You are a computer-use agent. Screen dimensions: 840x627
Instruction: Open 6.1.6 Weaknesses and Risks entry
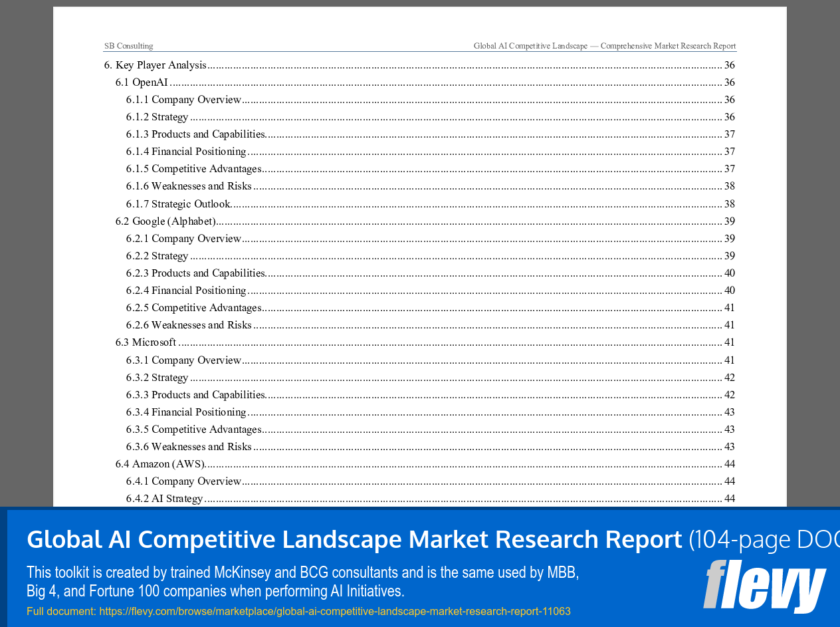189,186
